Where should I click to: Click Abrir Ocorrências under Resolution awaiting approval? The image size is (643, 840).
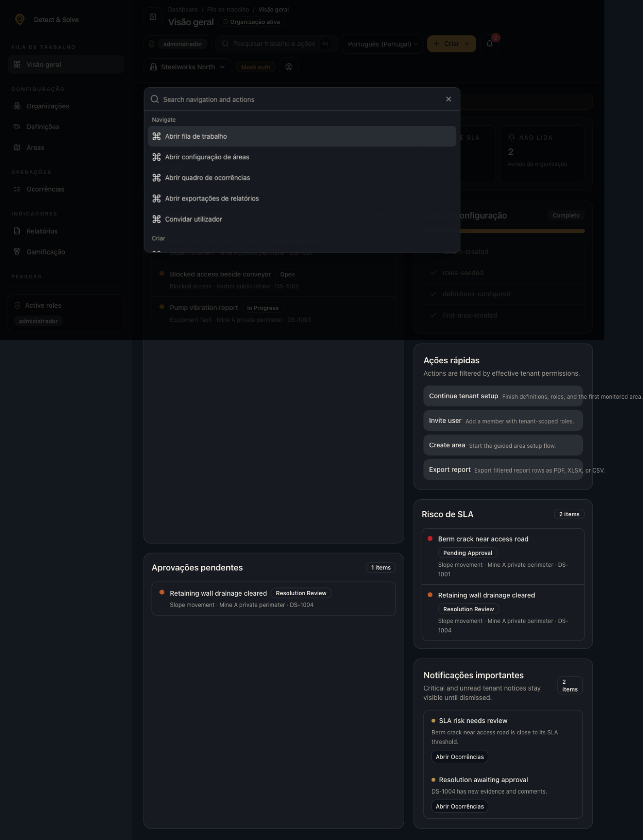[460, 806]
